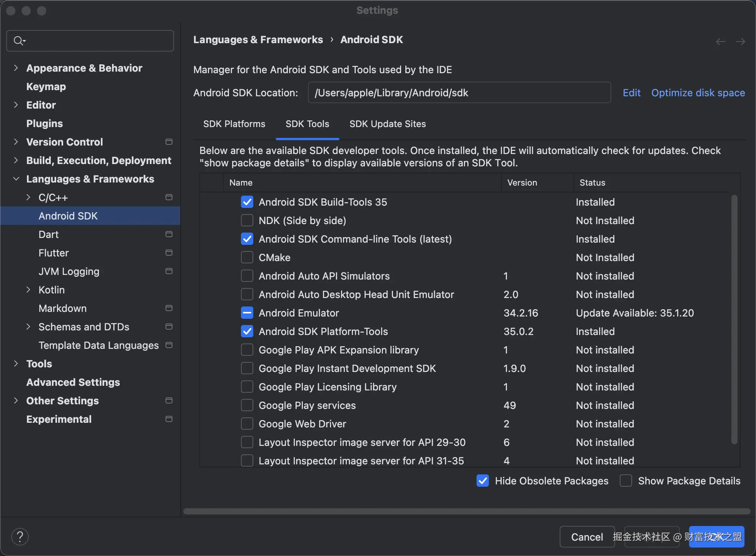Click the SDK tools list vertical scrollbar

734,320
